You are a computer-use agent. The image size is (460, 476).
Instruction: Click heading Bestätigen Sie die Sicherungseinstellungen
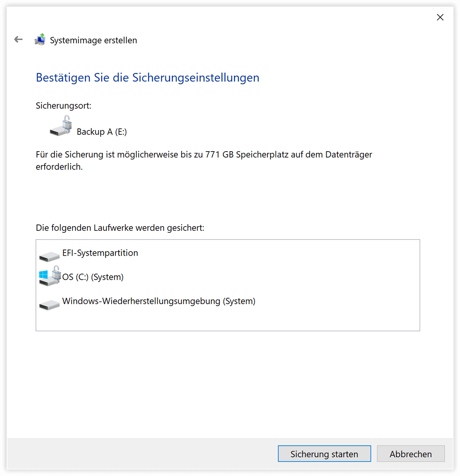pos(147,78)
